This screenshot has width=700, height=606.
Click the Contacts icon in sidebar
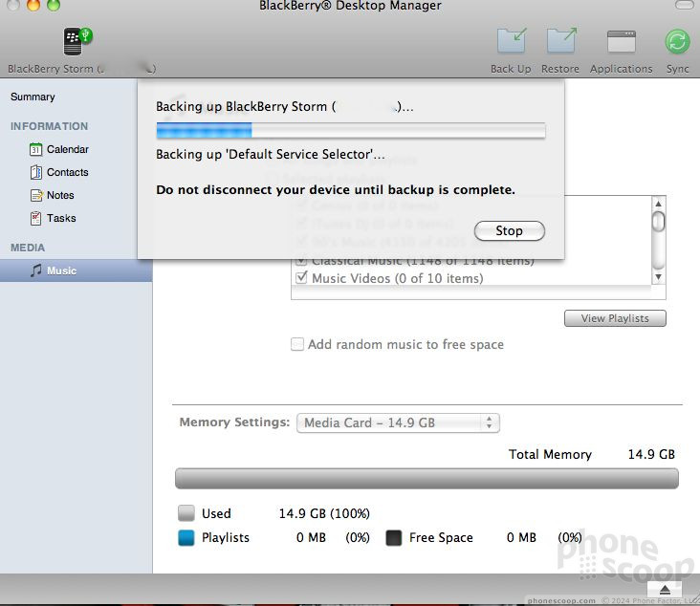click(35, 172)
